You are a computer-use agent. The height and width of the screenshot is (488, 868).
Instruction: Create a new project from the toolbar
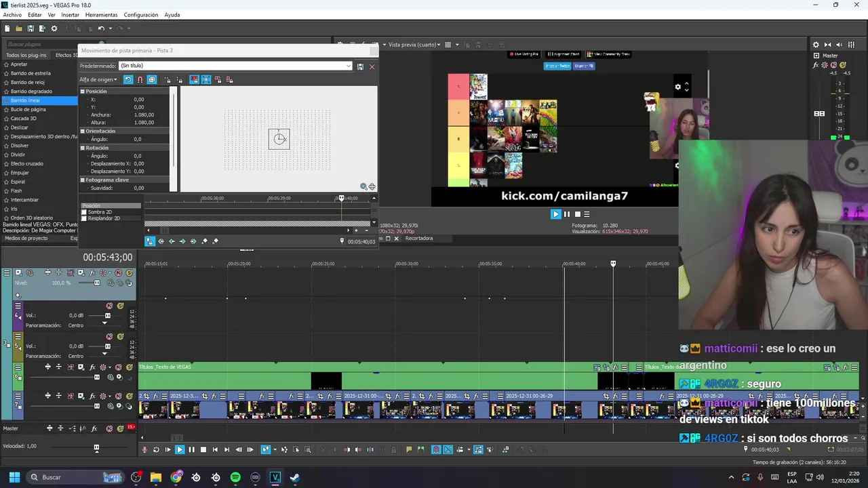tap(7, 28)
